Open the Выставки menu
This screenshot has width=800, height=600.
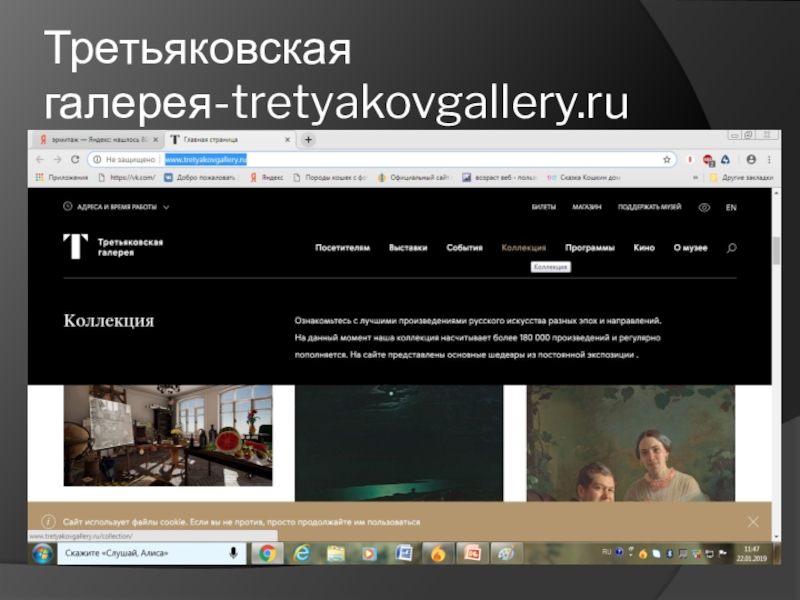(408, 248)
